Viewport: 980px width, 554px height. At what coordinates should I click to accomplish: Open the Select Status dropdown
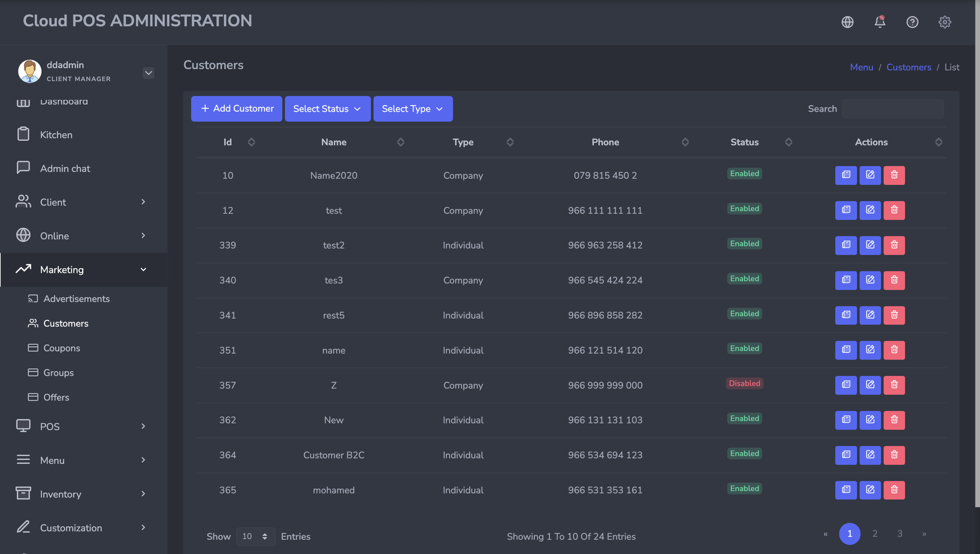(328, 109)
